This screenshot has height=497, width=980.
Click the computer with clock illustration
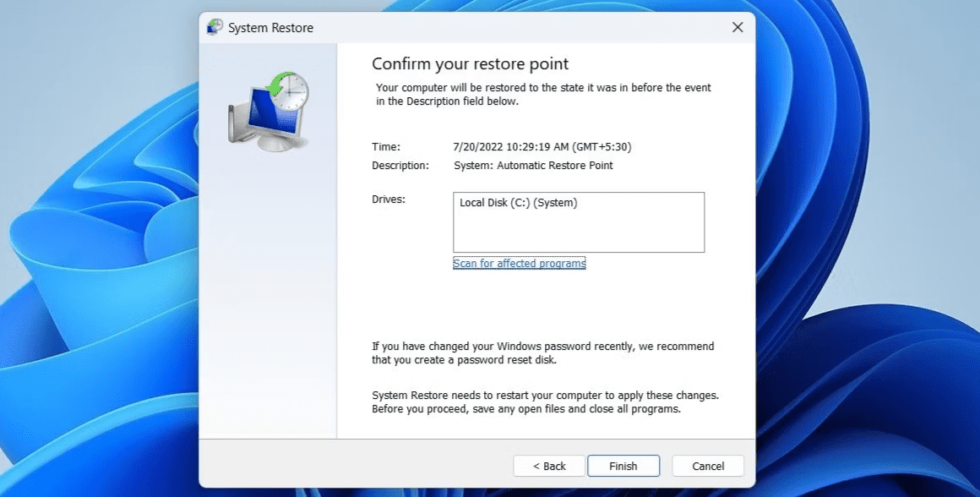pyautogui.click(x=269, y=112)
